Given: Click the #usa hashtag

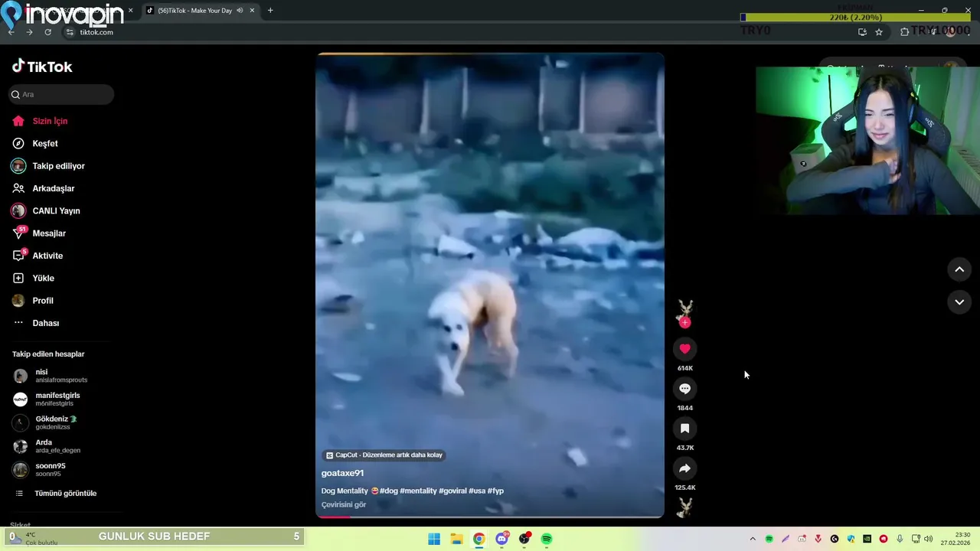Looking at the screenshot, I should click(x=477, y=491).
